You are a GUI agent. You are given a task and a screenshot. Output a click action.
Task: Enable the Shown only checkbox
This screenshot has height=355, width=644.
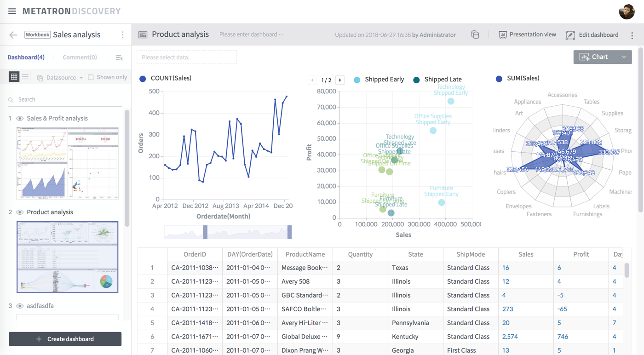click(91, 77)
